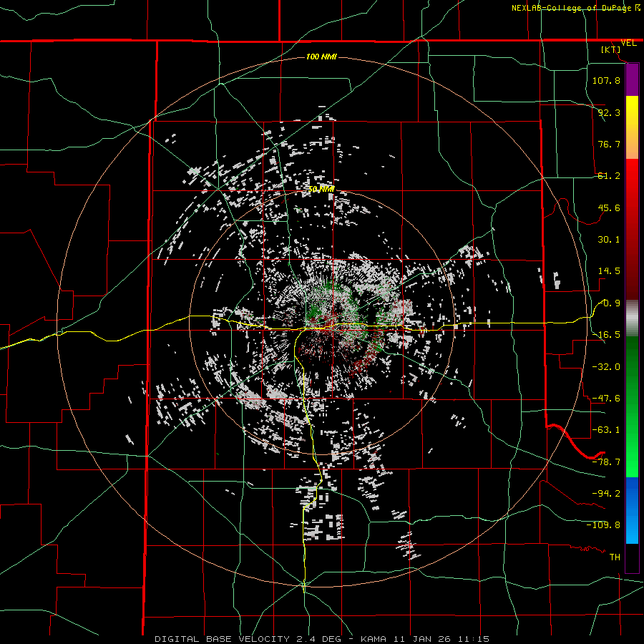Screen dimensions: 644x644
Task: Click the VEL legend title
Action: point(628,43)
